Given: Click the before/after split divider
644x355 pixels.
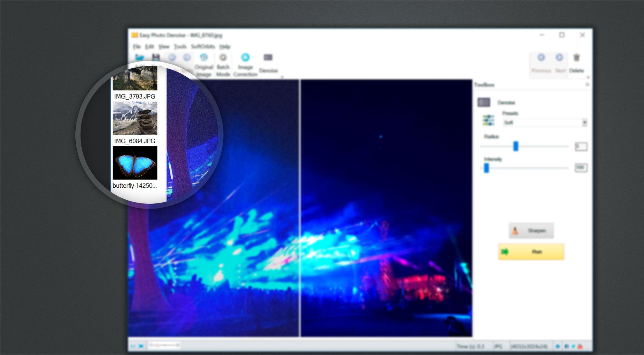Looking at the screenshot, I should (x=300, y=208).
